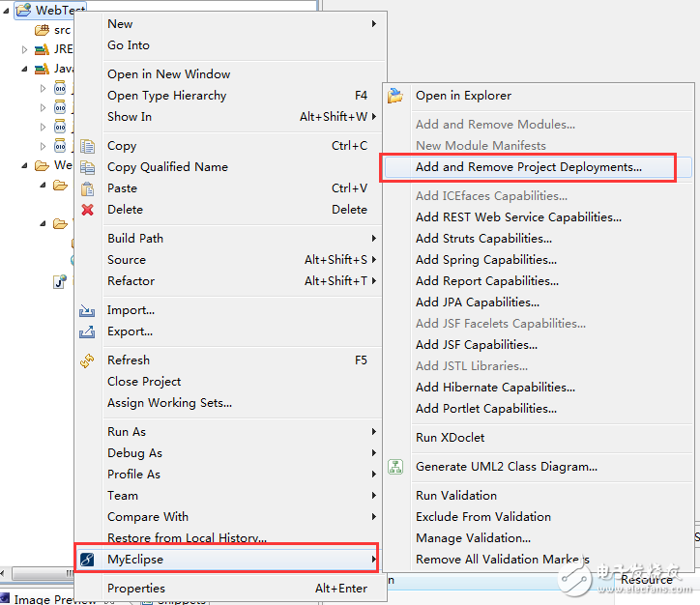The image size is (700, 605).
Task: Choose Close Project from menu
Action: tap(144, 382)
